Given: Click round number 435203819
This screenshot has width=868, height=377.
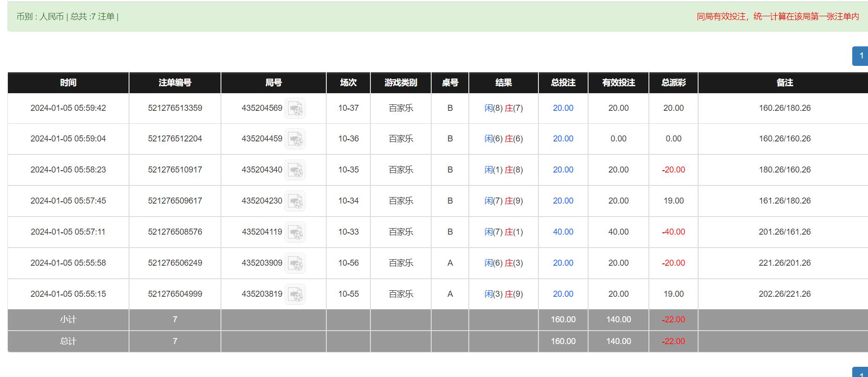Looking at the screenshot, I should [262, 294].
